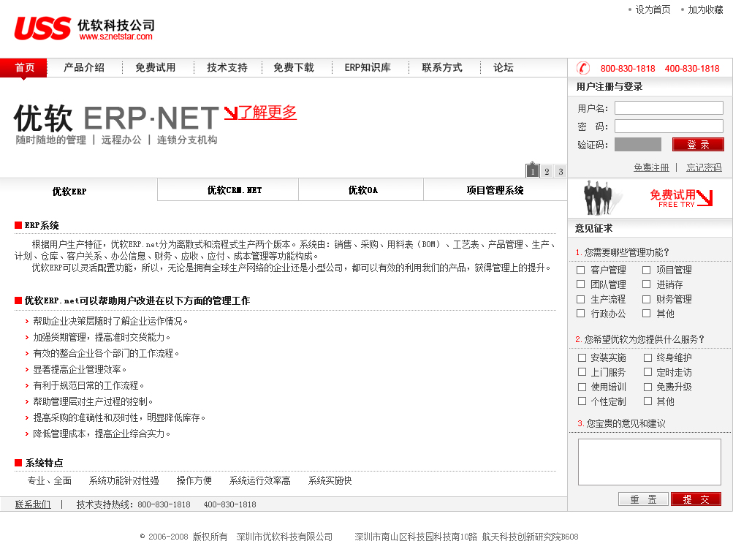Click the 验证码 captcha field
The width and height of the screenshot is (733, 560).
(x=638, y=145)
